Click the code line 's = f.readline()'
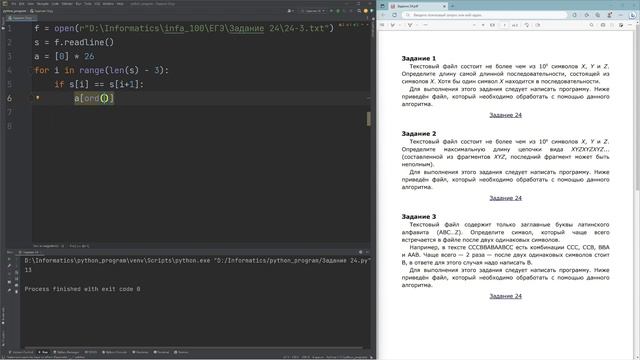The width and height of the screenshot is (640, 360). pyautogui.click(x=74, y=42)
